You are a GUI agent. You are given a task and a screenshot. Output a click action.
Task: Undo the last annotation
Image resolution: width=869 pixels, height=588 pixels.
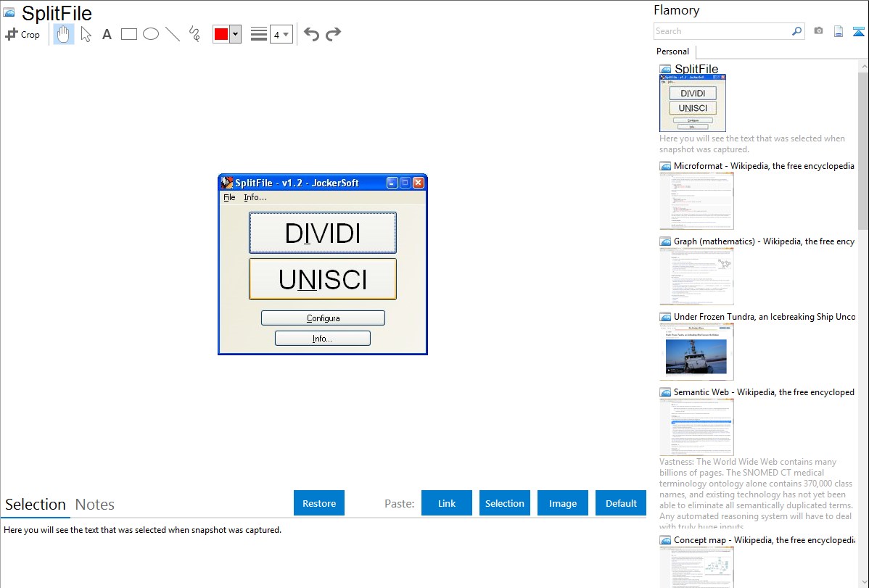(x=311, y=34)
